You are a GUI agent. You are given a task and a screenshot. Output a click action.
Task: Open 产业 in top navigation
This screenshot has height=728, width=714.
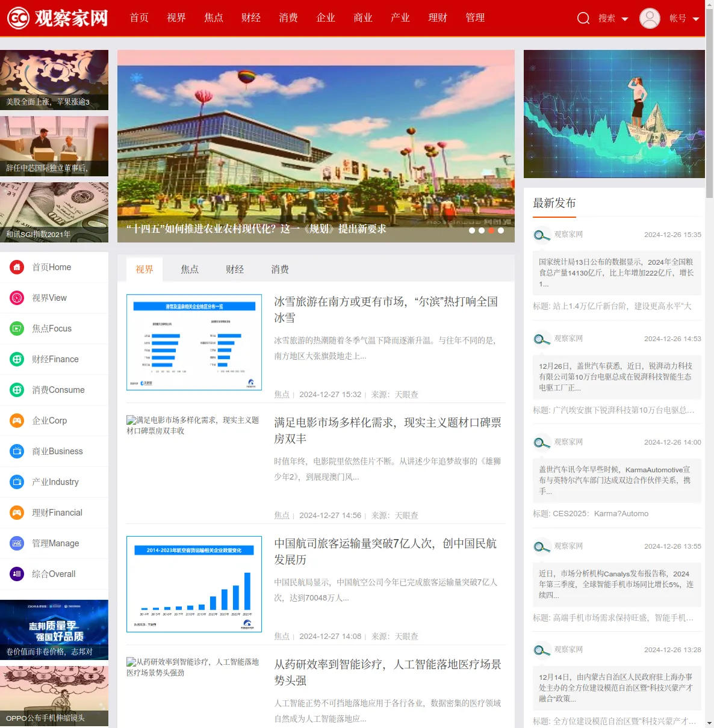(400, 18)
